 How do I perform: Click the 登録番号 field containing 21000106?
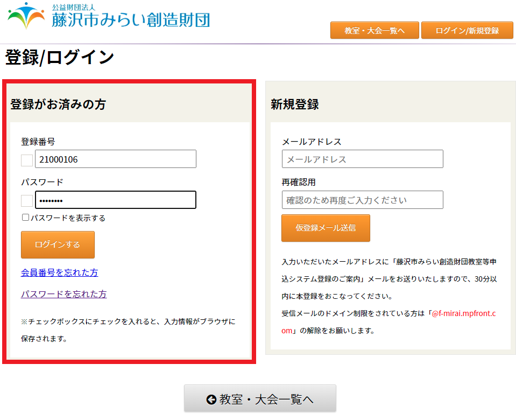tap(115, 159)
